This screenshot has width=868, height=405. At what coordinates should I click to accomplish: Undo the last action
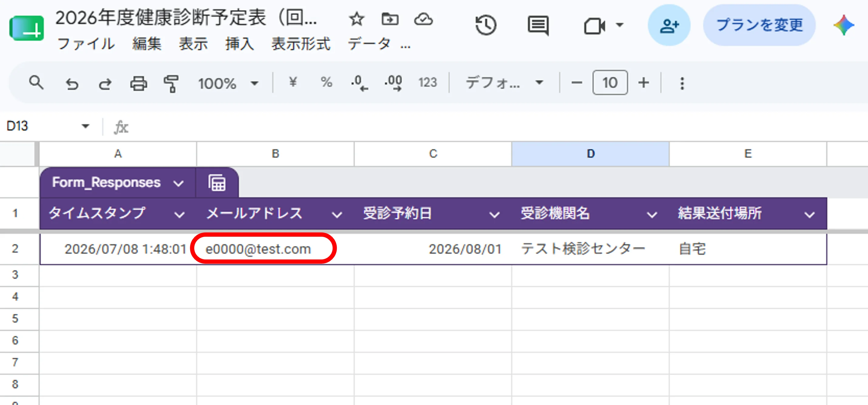(x=72, y=83)
